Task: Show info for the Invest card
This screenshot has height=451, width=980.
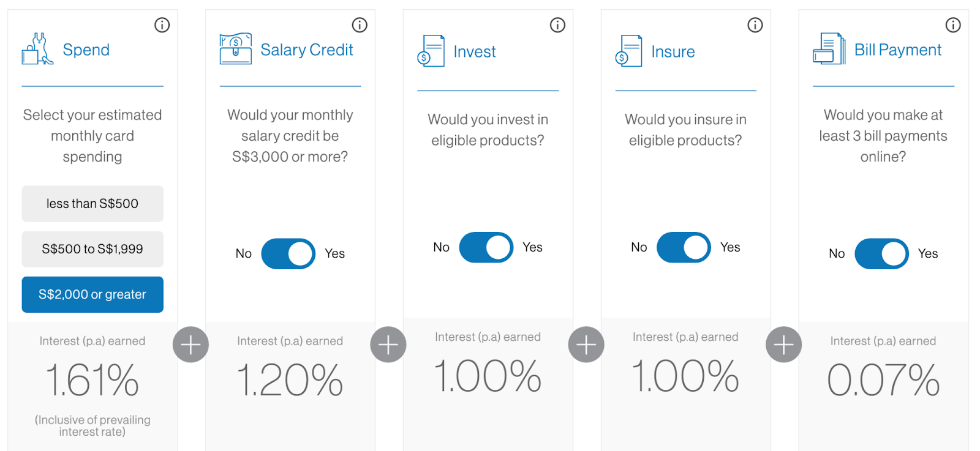Action: click(x=557, y=25)
